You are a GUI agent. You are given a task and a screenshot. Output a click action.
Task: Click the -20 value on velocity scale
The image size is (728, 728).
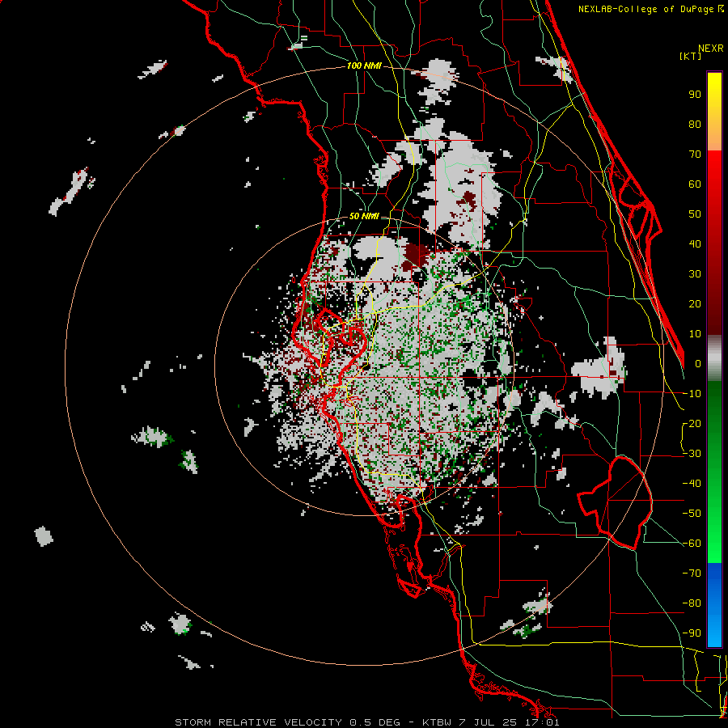pyautogui.click(x=692, y=424)
